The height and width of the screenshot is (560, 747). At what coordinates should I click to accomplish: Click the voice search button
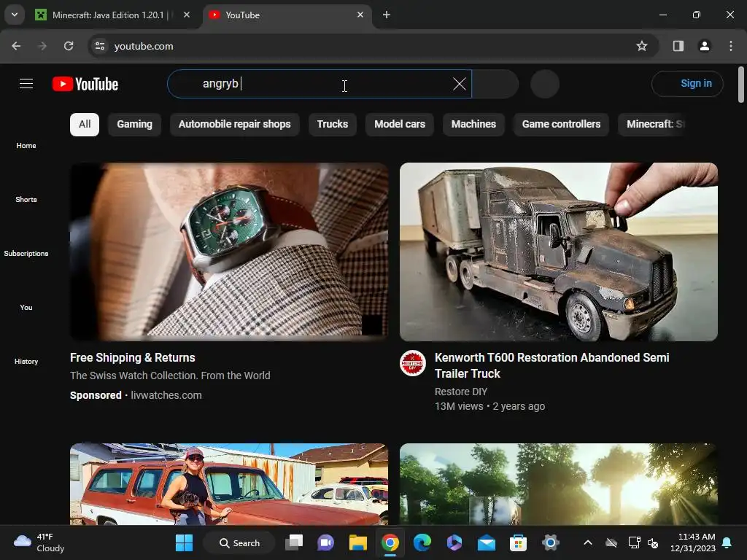[x=544, y=84]
